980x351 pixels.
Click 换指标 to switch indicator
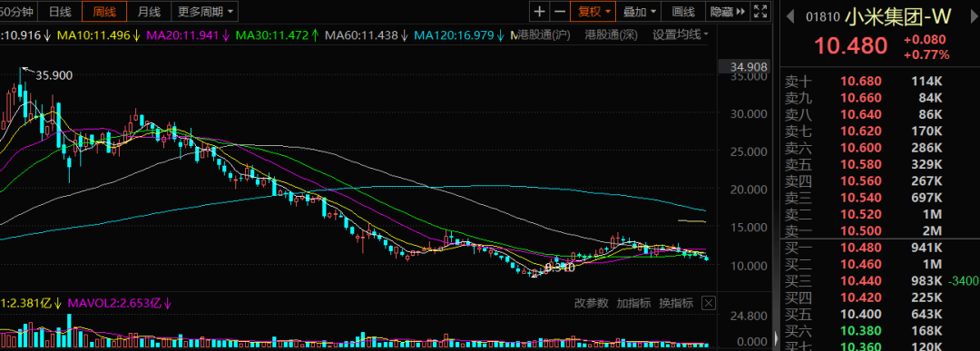(x=676, y=304)
